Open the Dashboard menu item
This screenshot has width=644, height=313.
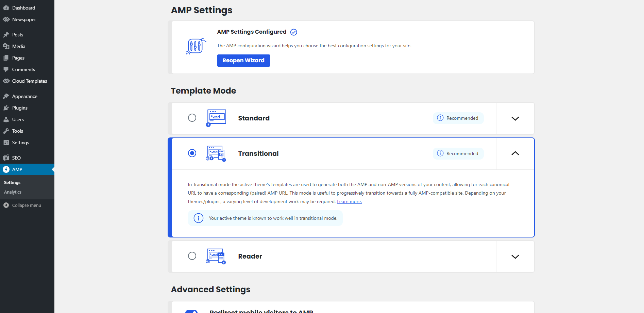pos(27,8)
